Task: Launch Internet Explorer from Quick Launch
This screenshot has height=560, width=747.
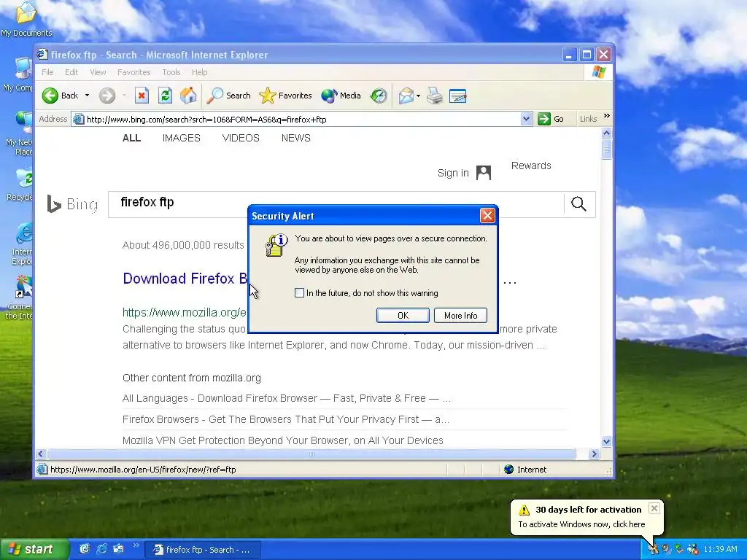Action: (x=101, y=549)
